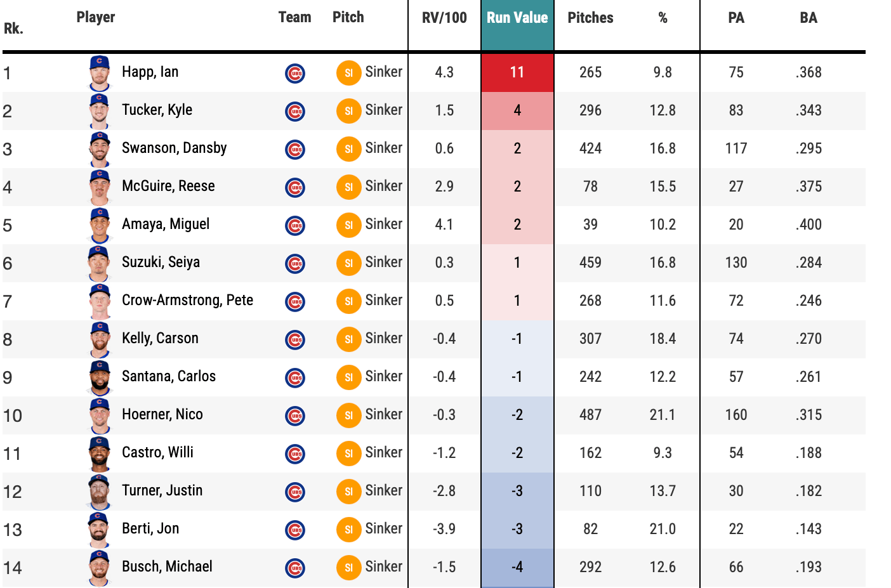Image resolution: width=891 pixels, height=588 pixels.
Task: Click the red Run Value 11 cell
Action: (517, 72)
